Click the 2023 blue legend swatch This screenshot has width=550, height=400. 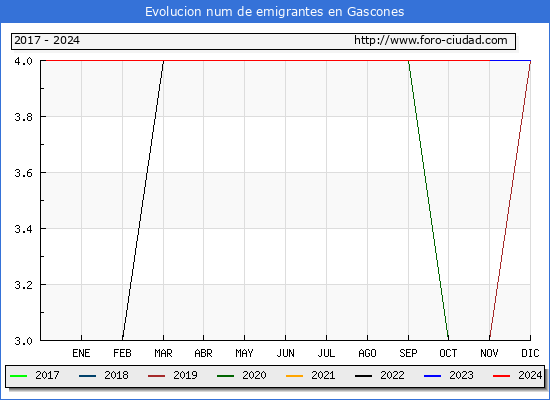click(432, 376)
